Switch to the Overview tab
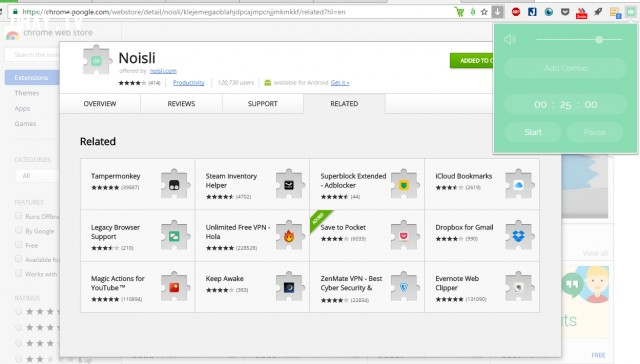 (x=100, y=104)
